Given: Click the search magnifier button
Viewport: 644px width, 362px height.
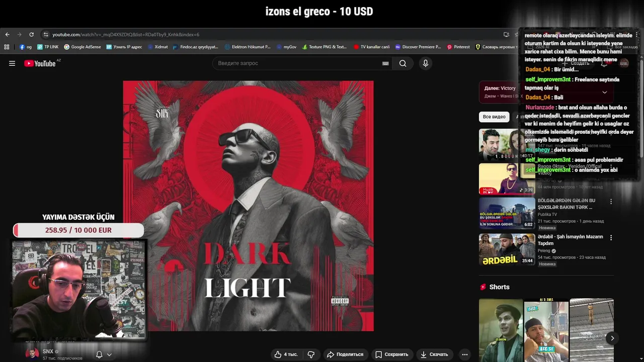Looking at the screenshot, I should pos(403,63).
